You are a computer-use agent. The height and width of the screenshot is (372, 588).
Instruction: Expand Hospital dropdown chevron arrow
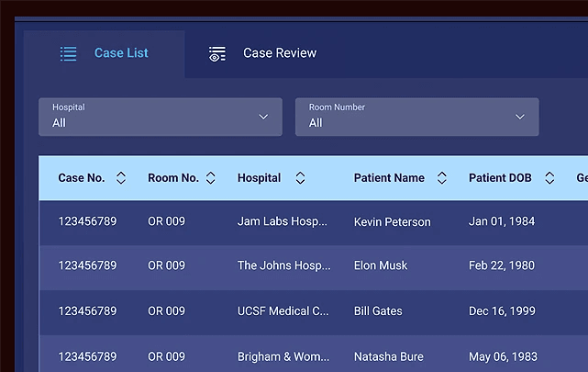click(263, 117)
